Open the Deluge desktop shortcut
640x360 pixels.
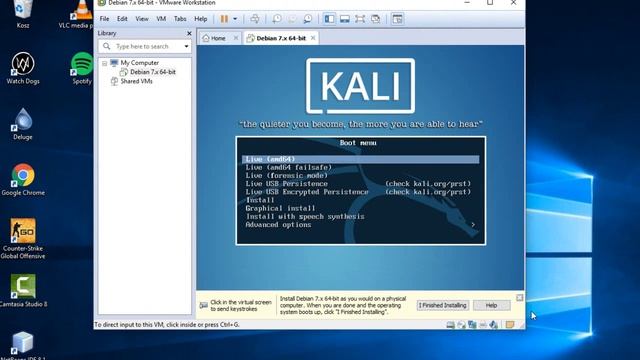23,124
